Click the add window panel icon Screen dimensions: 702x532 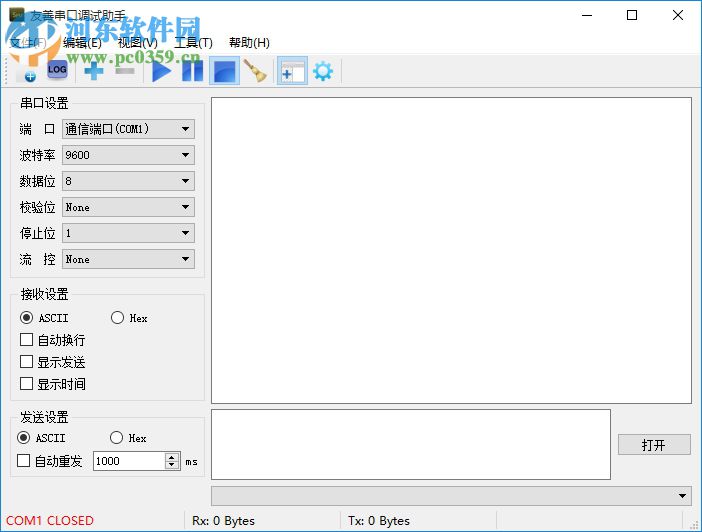coord(292,71)
